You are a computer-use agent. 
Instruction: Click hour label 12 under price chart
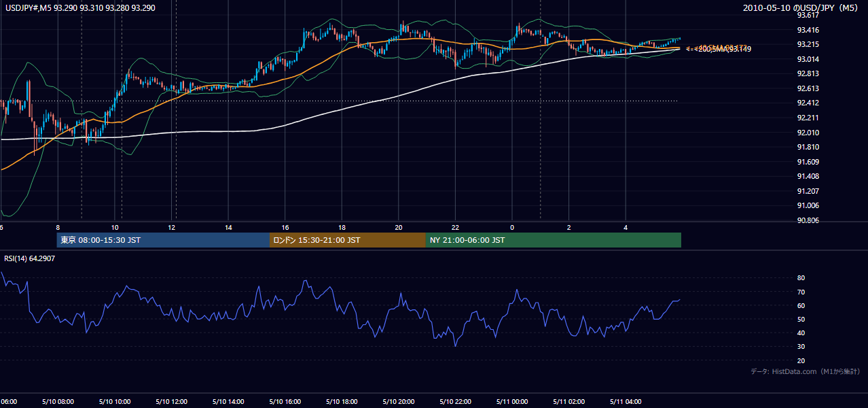(x=172, y=227)
